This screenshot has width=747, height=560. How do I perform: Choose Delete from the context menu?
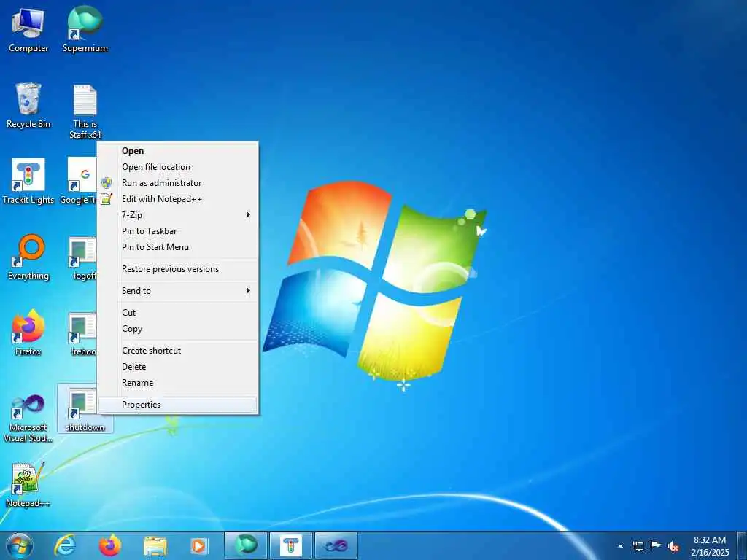point(178,367)
